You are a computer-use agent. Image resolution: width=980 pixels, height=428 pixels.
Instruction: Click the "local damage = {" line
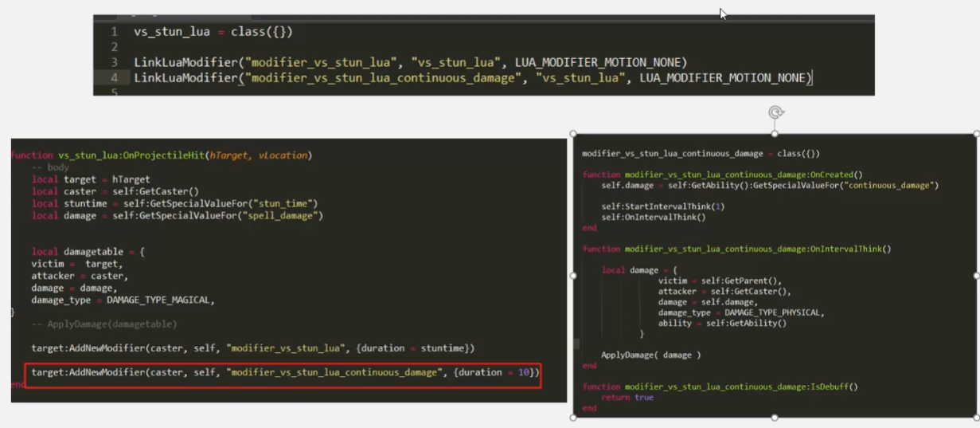tap(639, 270)
